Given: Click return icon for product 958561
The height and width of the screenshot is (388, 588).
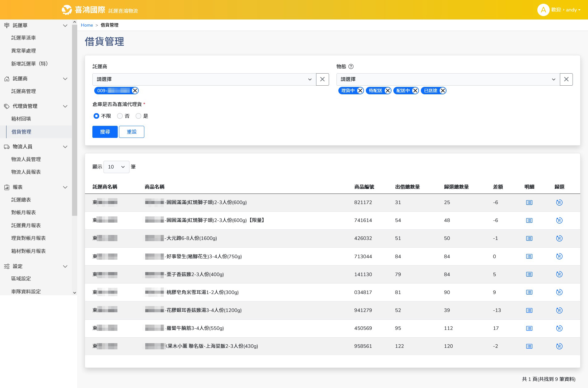Looking at the screenshot, I should pos(559,346).
